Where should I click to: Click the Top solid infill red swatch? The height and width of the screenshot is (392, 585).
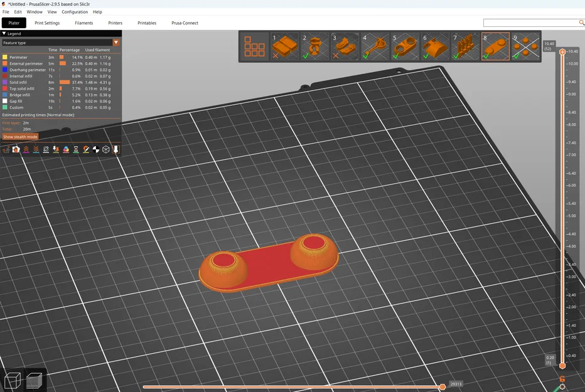(5, 88)
